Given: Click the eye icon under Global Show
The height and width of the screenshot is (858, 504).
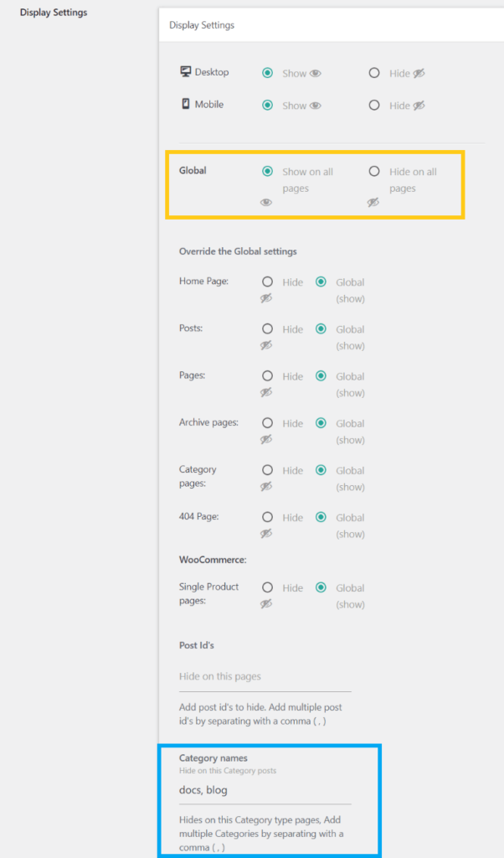Looking at the screenshot, I should coord(266,202).
